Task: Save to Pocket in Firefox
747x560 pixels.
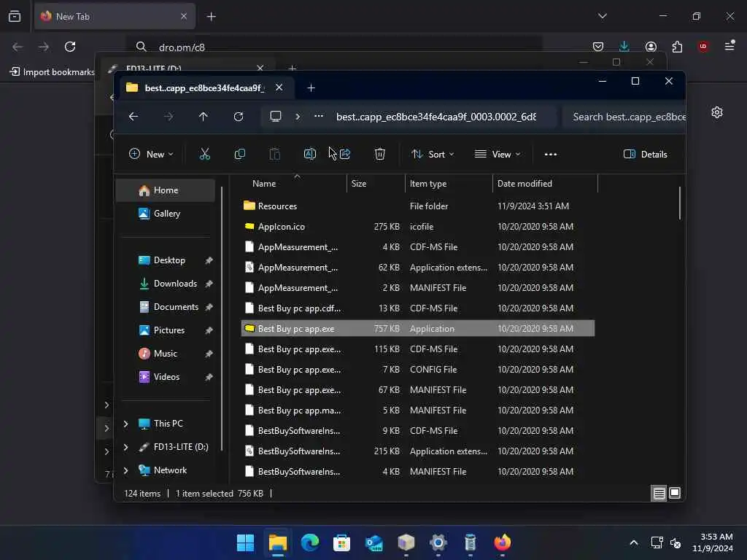Action: pos(598,46)
